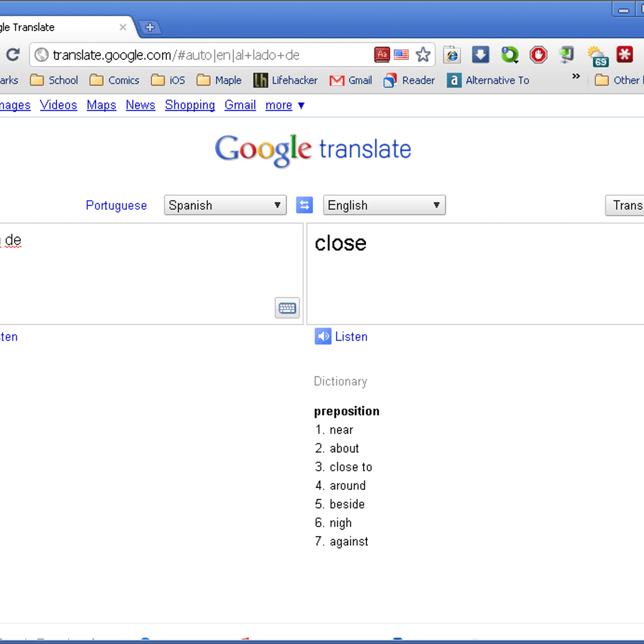Open the English target language dropdown

(x=384, y=205)
